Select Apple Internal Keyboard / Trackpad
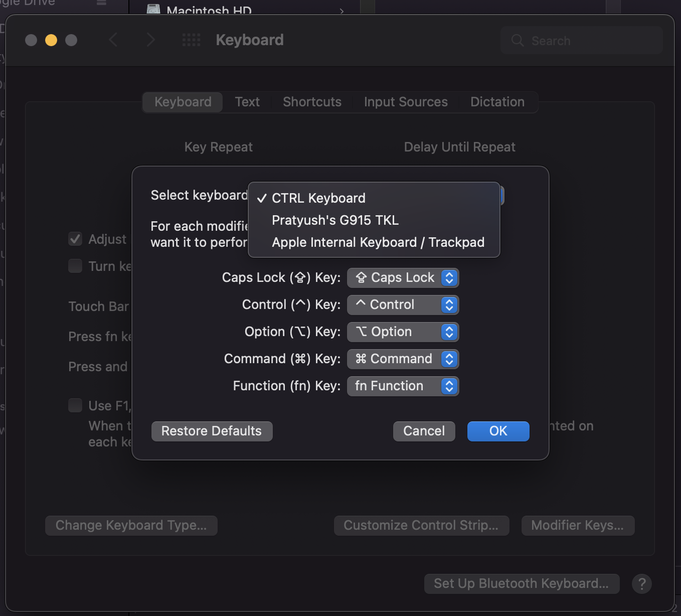Screen dimensions: 681x616 tap(378, 242)
